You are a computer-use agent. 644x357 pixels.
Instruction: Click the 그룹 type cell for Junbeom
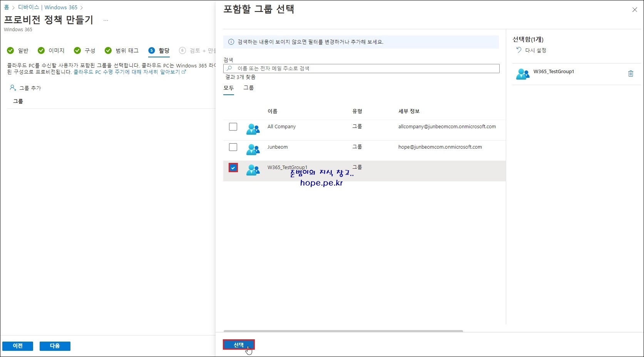pos(357,147)
